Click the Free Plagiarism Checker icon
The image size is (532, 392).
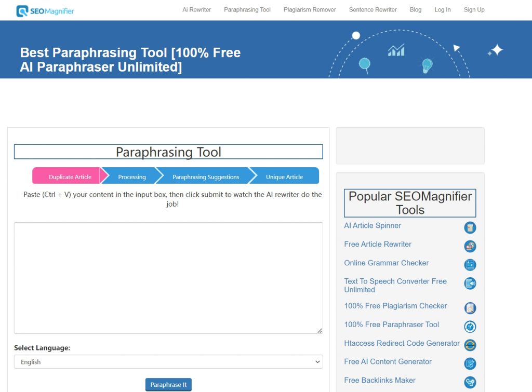pos(470,307)
